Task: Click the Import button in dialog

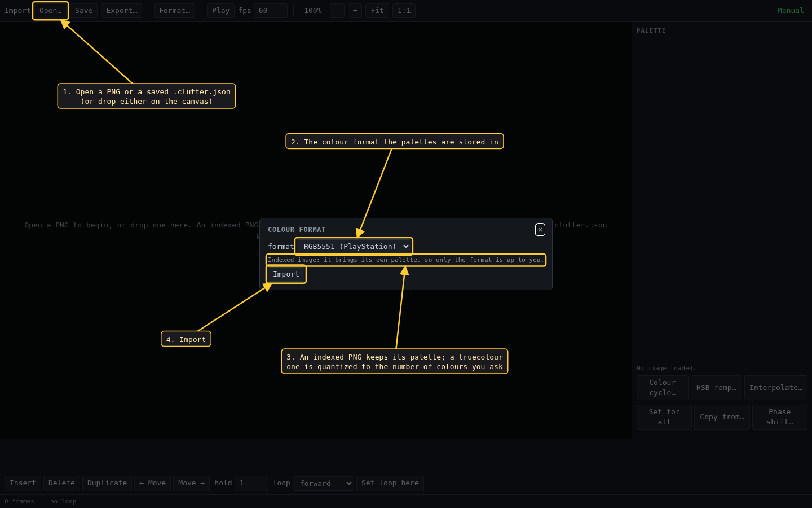Action: coord(286,274)
